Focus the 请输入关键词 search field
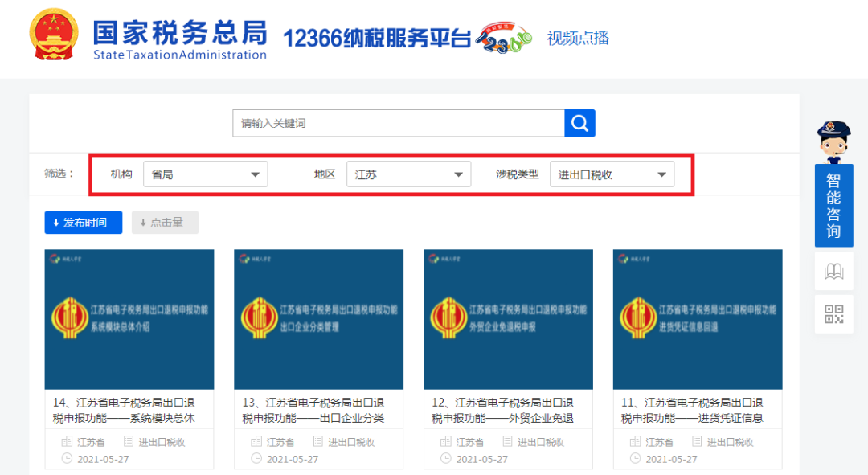The height and width of the screenshot is (475, 868). [399, 123]
